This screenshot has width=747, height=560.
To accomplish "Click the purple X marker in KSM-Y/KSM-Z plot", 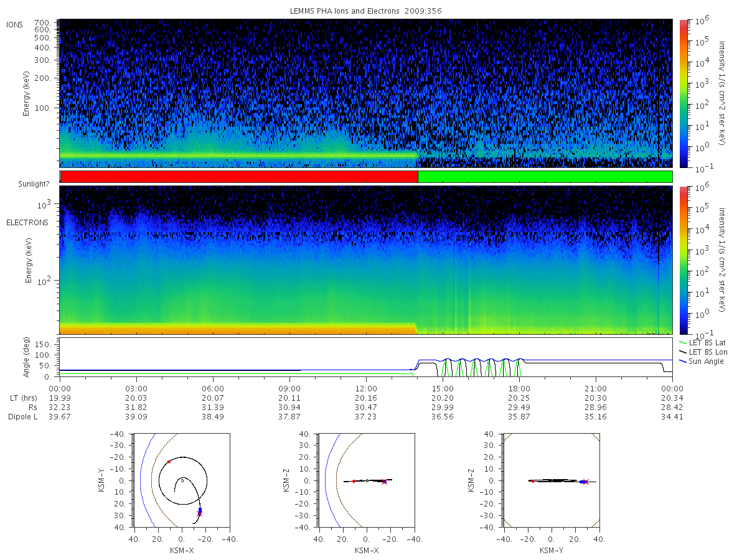I will 586,482.
